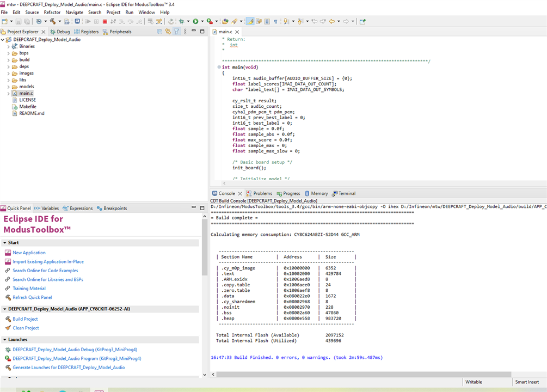This screenshot has width=547, height=392.
Task: Click the Open Perspective toolbar icon
Action: [363, 21]
